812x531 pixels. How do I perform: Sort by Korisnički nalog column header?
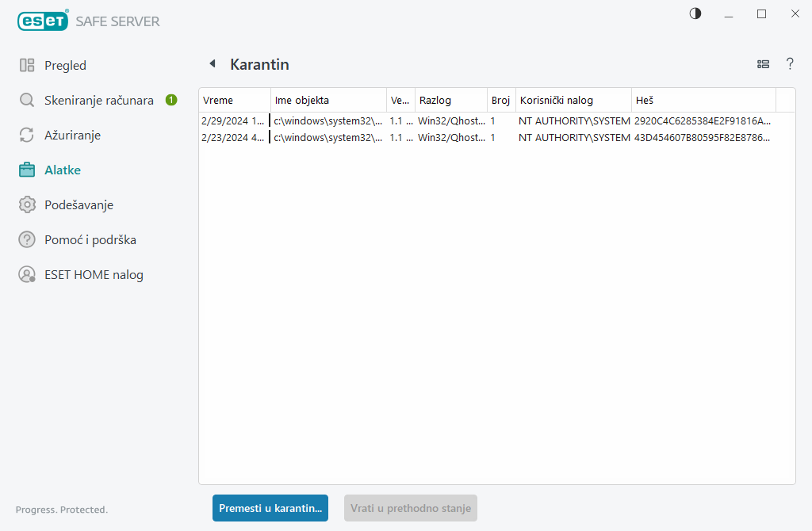(x=573, y=101)
